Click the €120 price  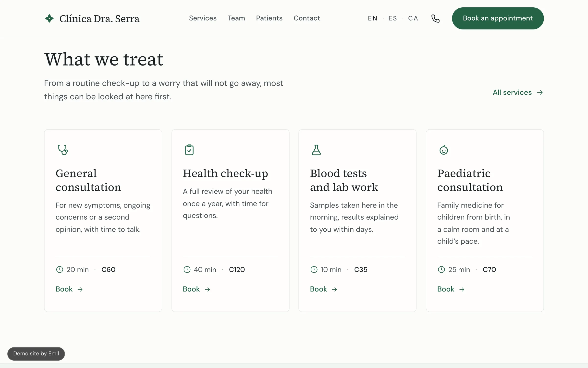coord(236,270)
